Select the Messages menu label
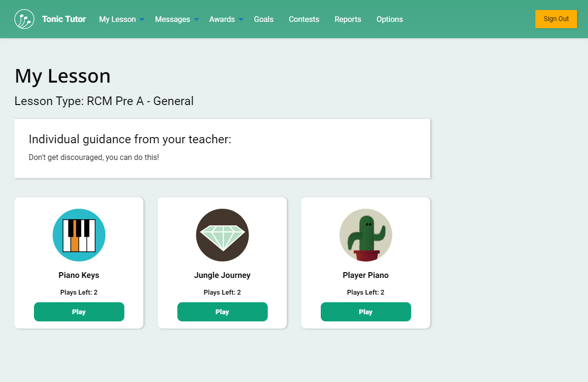The height and width of the screenshot is (382, 588). click(173, 19)
